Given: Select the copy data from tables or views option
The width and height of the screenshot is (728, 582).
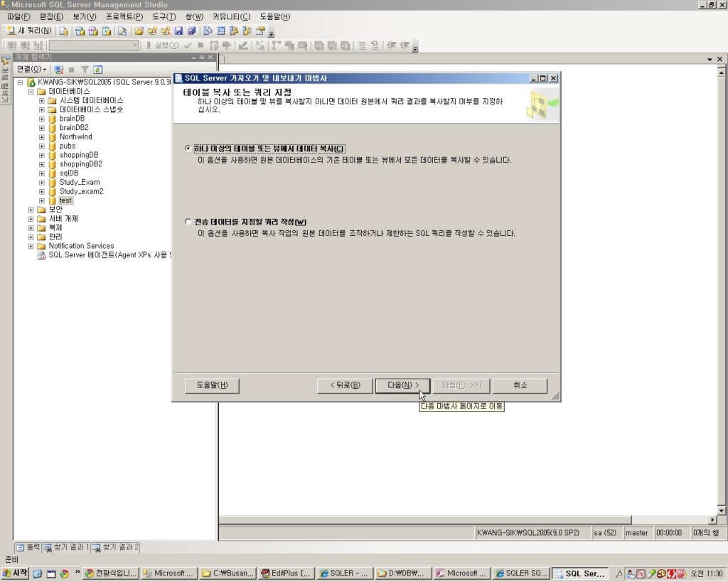Looking at the screenshot, I should pos(264,149).
